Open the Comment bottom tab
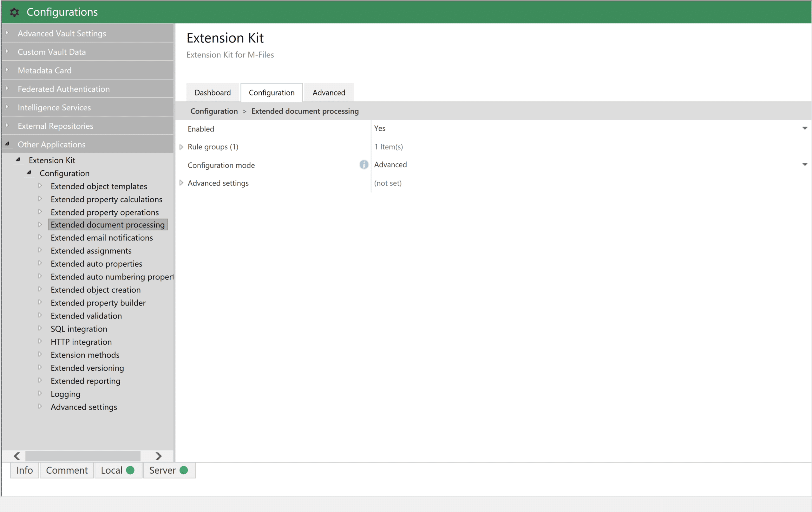Image resolution: width=812 pixels, height=512 pixels. pyautogui.click(x=67, y=470)
